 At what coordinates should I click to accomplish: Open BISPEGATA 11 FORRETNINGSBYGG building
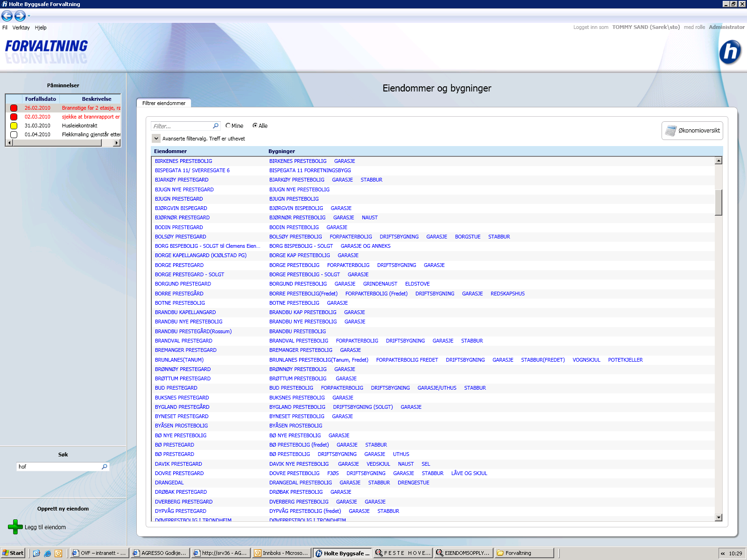pos(310,170)
